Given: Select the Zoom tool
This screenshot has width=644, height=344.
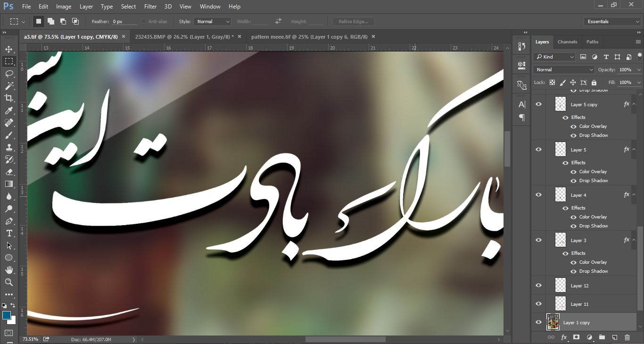Looking at the screenshot, I should [x=8, y=282].
